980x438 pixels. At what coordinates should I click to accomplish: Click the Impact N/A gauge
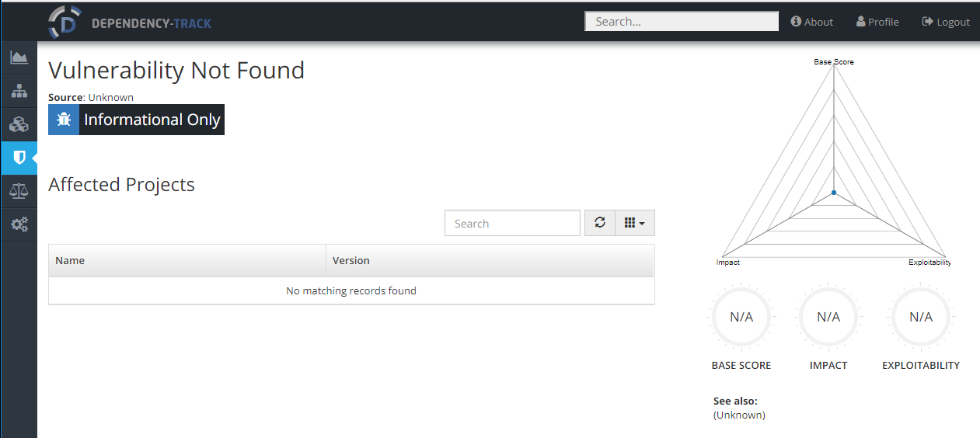click(828, 317)
